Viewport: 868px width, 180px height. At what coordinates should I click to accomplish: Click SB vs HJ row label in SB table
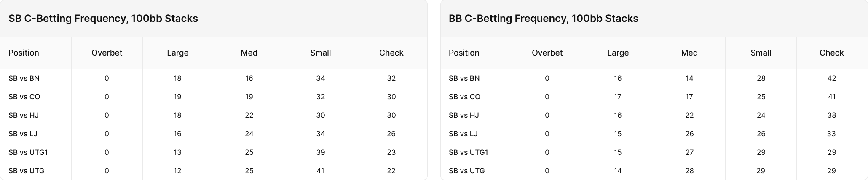[x=24, y=115]
